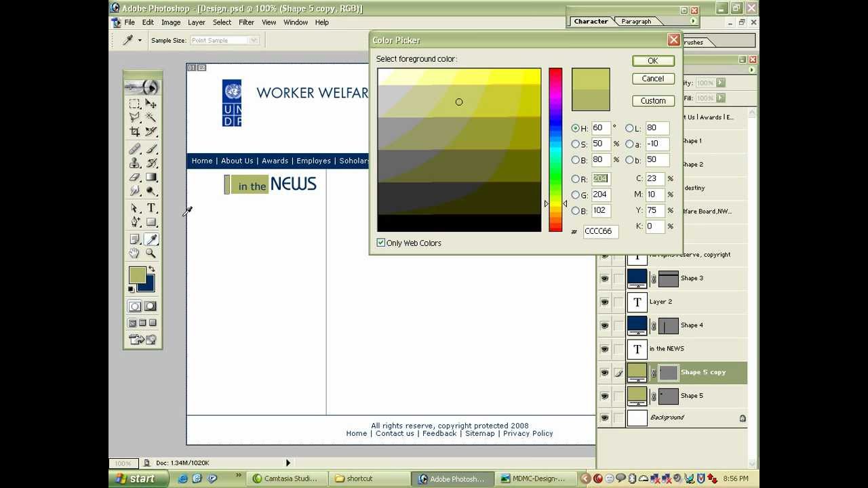This screenshot has height=488, width=868.
Task: Select the H (hue) radio button
Action: pyautogui.click(x=576, y=128)
